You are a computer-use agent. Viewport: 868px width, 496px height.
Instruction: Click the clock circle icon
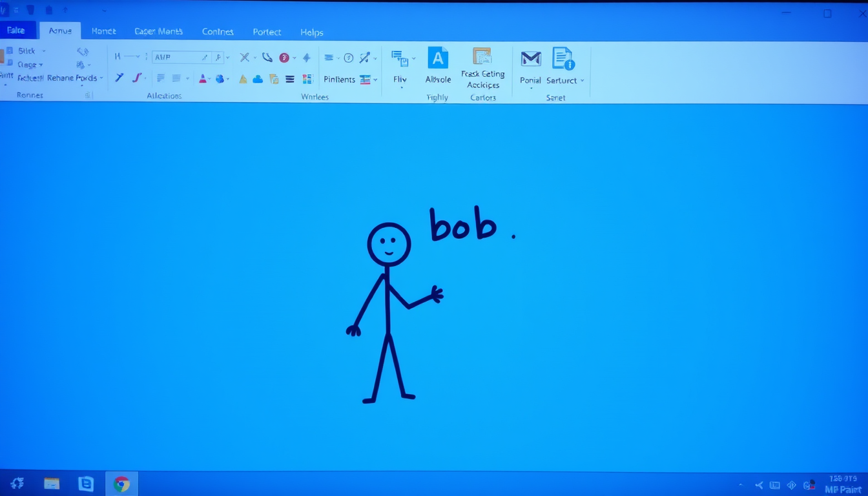click(348, 58)
